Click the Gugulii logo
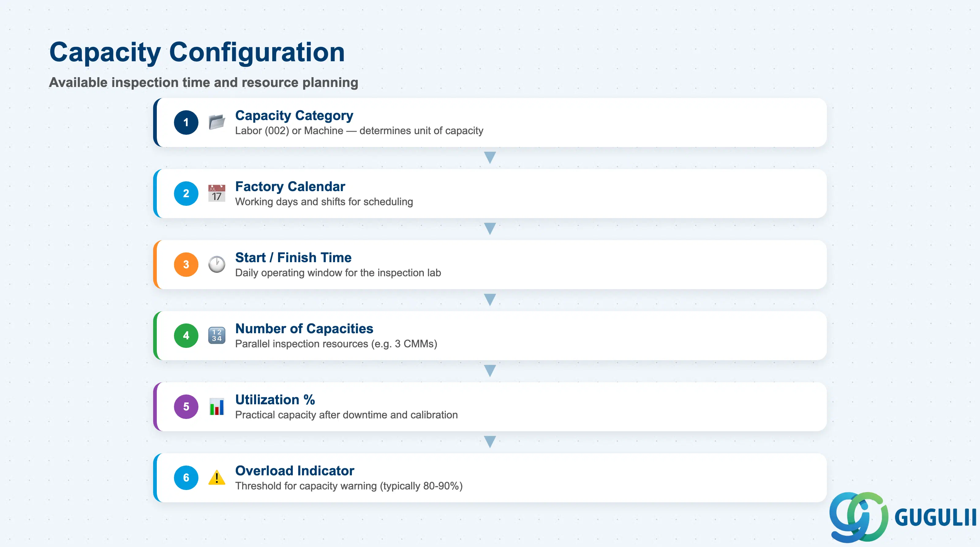The height and width of the screenshot is (547, 980). (903, 517)
